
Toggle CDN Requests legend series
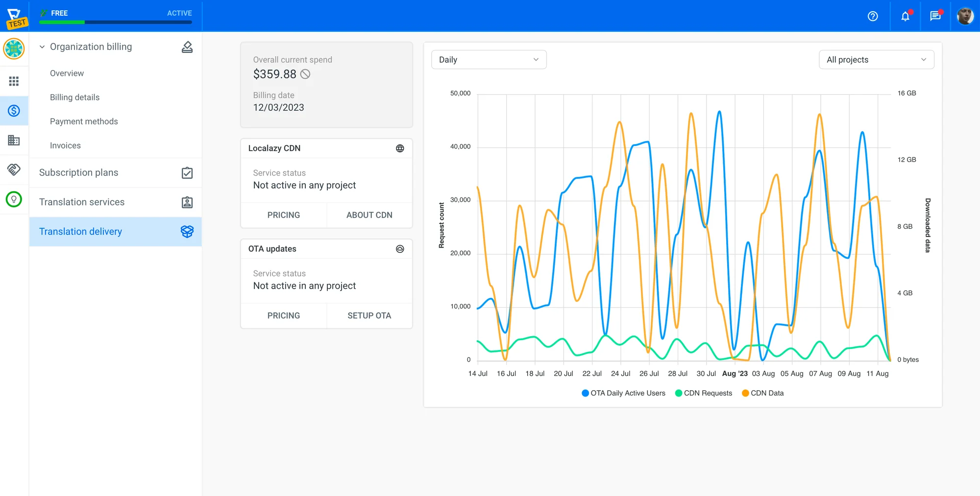(704, 393)
